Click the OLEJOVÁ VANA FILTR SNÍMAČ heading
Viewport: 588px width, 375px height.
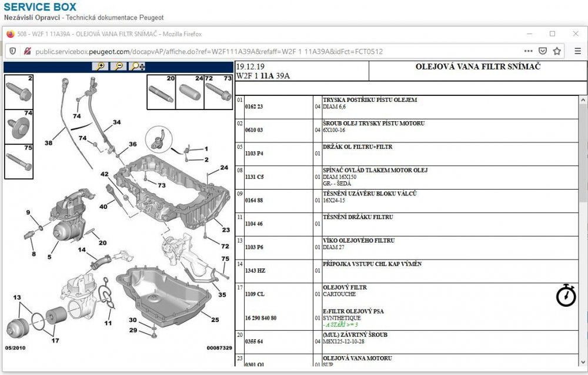click(x=477, y=67)
